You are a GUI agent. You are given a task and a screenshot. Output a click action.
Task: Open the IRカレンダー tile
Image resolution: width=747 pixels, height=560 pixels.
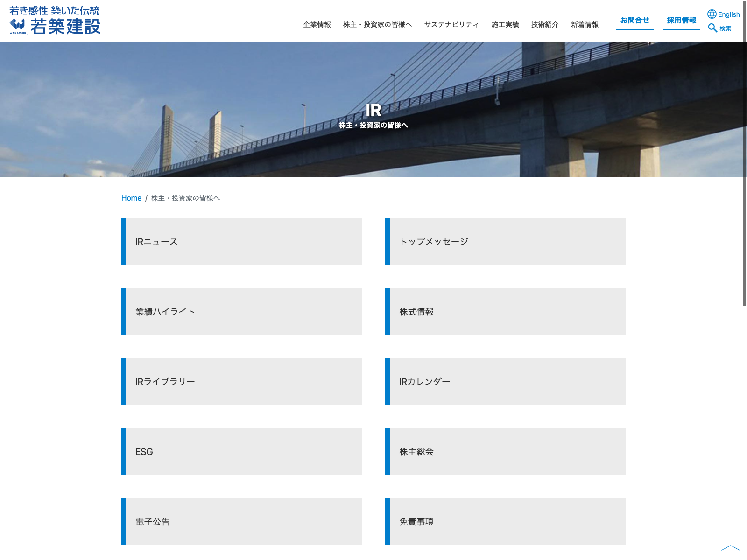(x=505, y=382)
